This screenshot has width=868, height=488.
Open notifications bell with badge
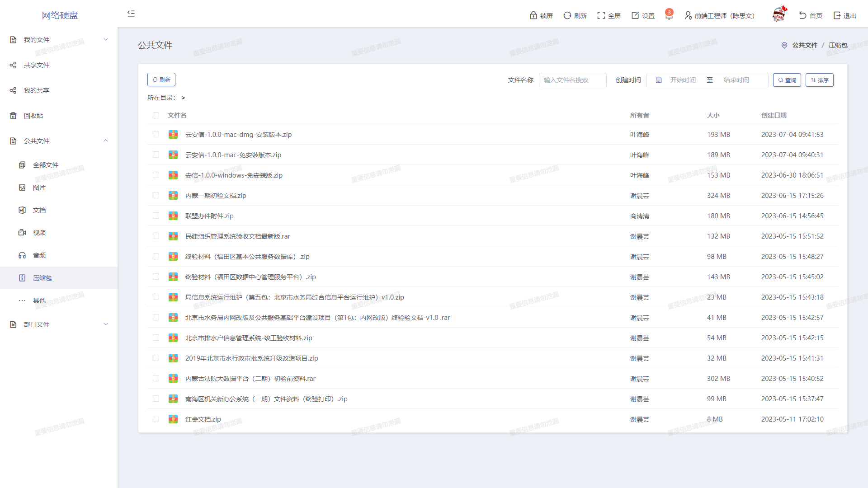tap(669, 16)
